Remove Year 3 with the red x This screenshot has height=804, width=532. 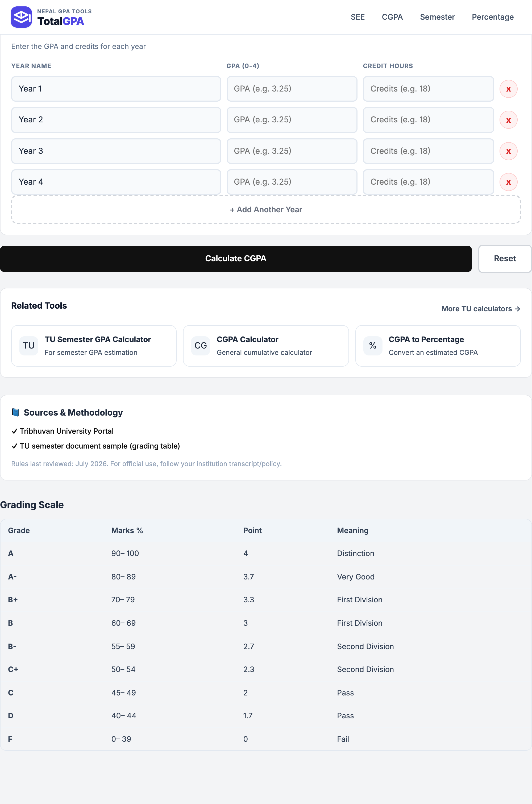pyautogui.click(x=508, y=151)
